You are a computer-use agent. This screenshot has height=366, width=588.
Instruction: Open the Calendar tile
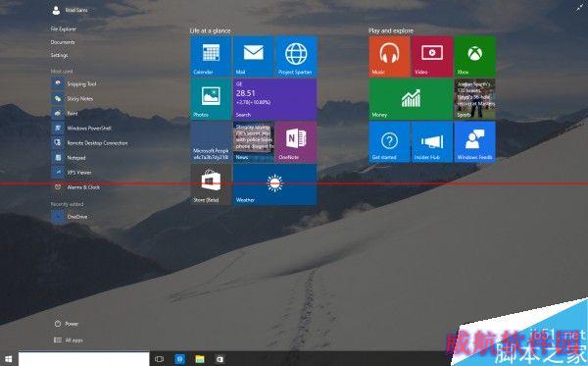coord(211,56)
